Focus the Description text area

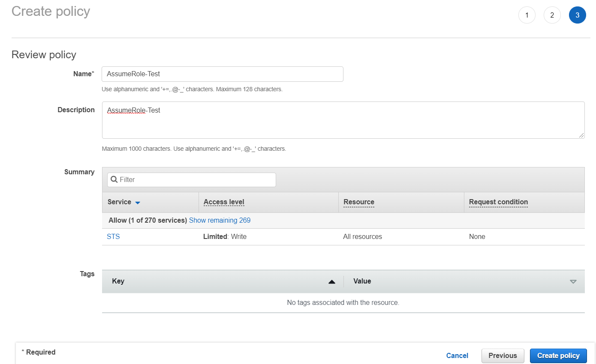click(343, 120)
